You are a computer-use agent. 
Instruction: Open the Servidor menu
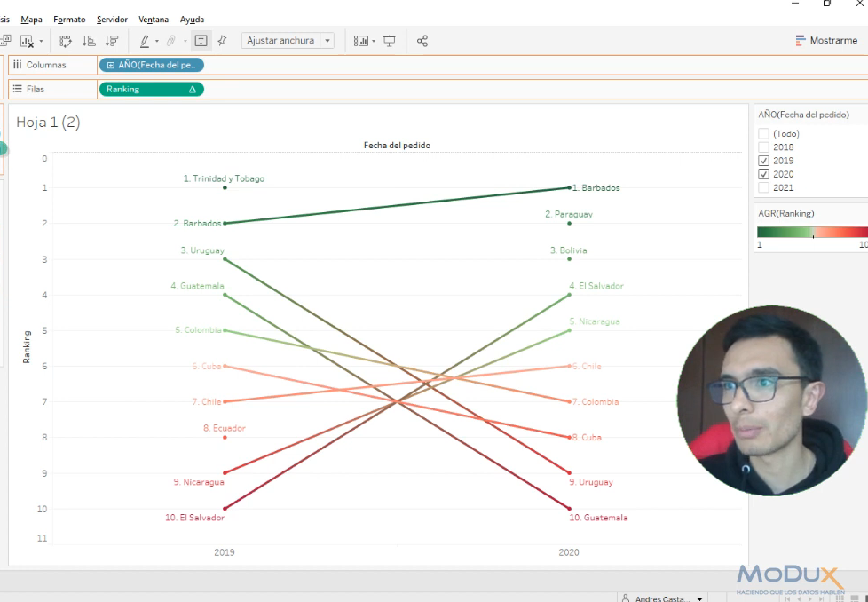click(x=112, y=19)
